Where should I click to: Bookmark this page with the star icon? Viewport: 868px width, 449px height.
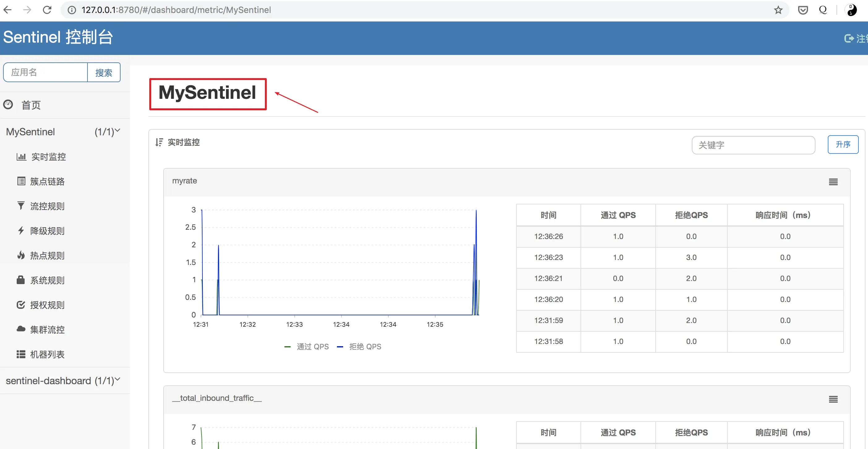tap(778, 10)
